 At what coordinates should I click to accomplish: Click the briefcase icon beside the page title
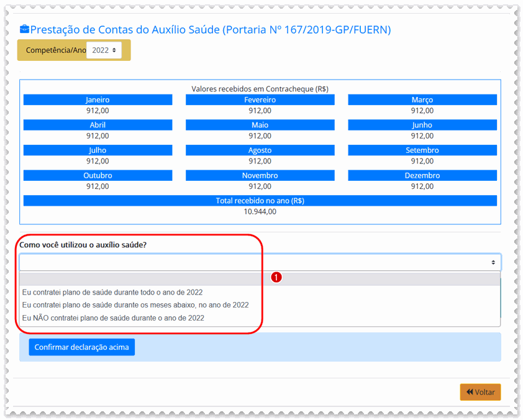[x=24, y=30]
